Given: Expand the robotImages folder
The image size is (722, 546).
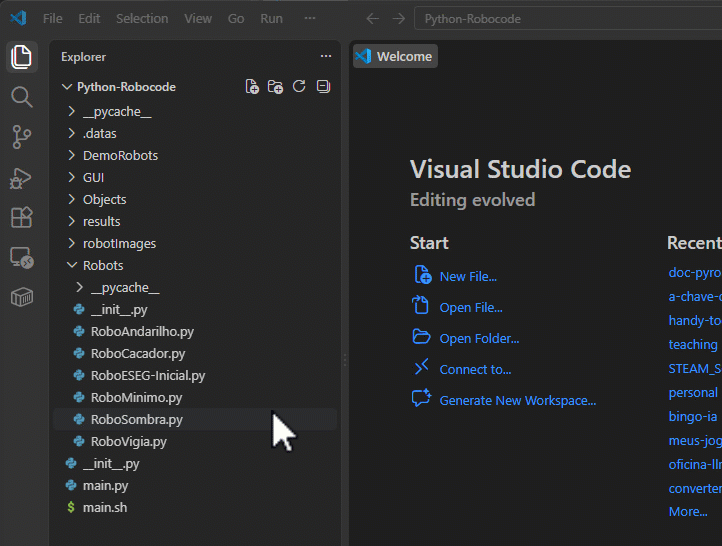Looking at the screenshot, I should click(x=71, y=243).
